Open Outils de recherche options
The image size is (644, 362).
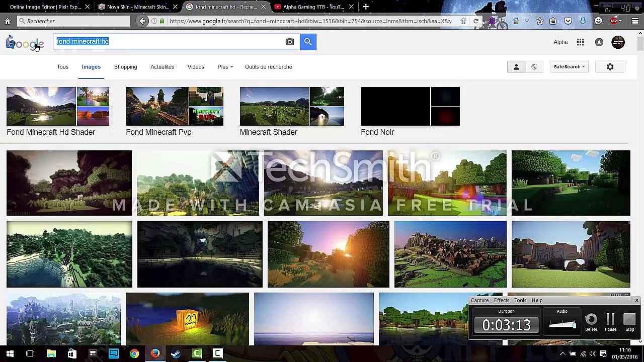268,67
